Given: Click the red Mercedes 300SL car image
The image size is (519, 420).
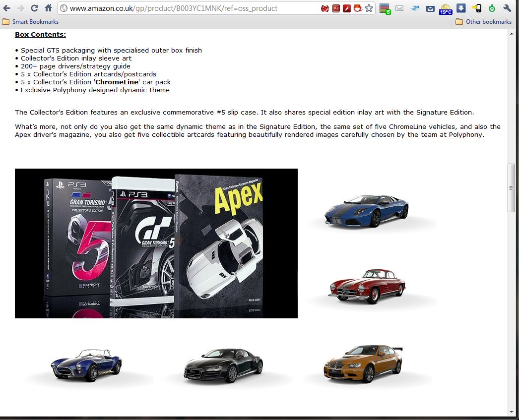Looking at the screenshot, I should click(367, 287).
